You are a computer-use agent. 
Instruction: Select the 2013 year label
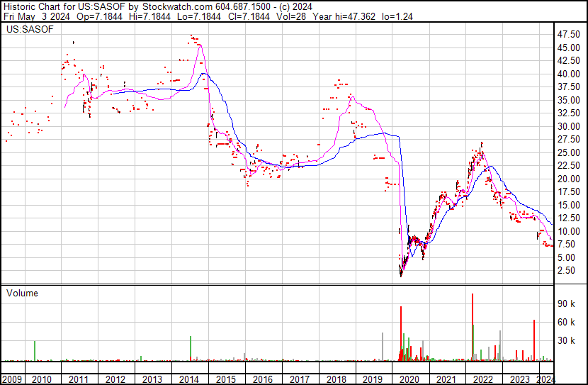click(152, 379)
